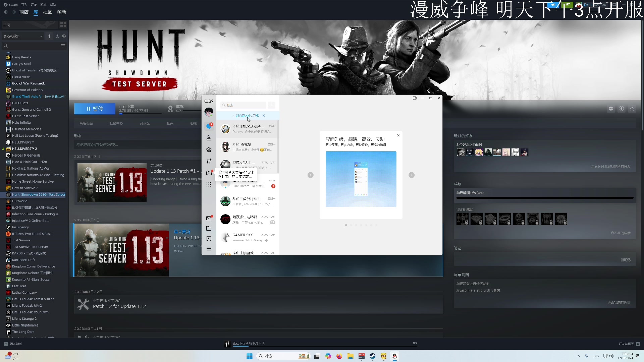Open QQ contacts icon in sidebar
Viewport: 644px width, 362px height.
(x=209, y=138)
